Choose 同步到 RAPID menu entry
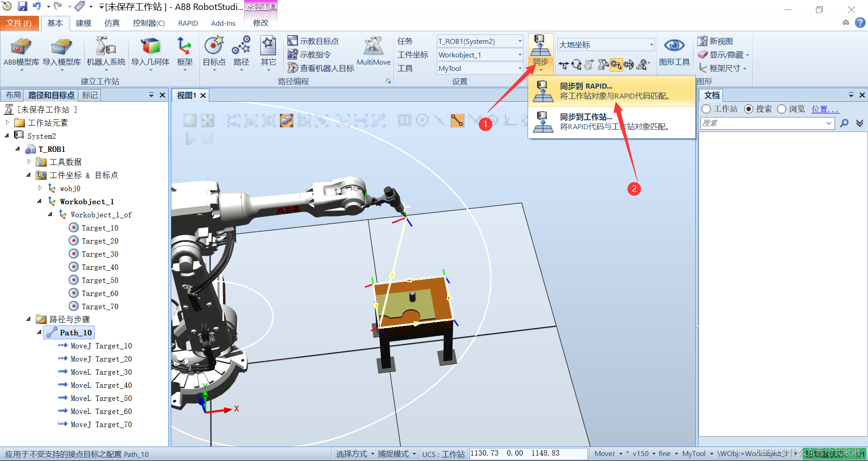The image size is (868, 461). click(612, 91)
